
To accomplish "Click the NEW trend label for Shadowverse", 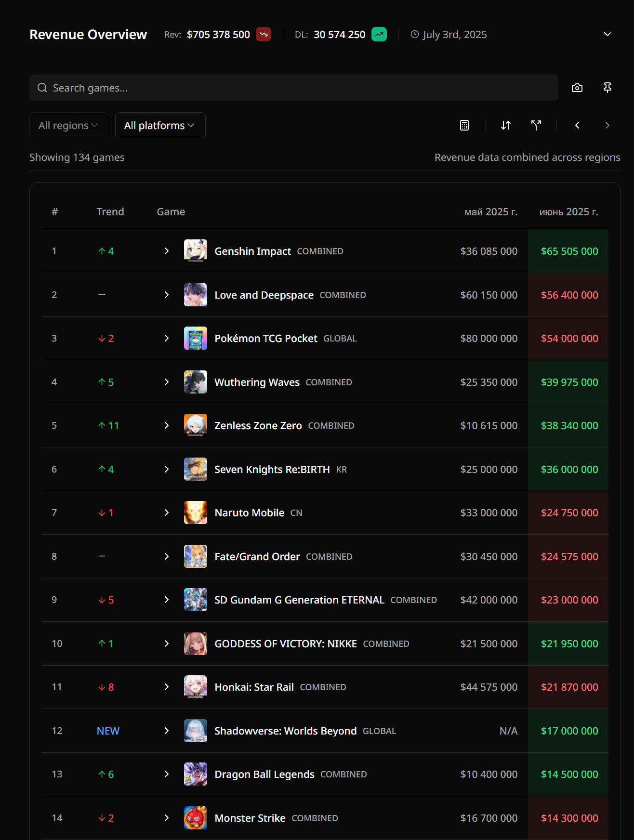I will click(108, 731).
